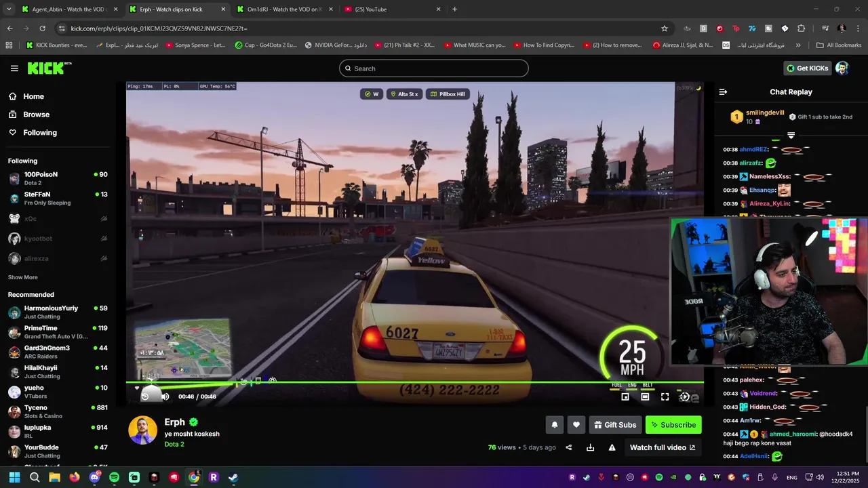This screenshot has height=488, width=868.
Task: Open Cup - Go4Dota 2 bookmark
Action: tap(265, 45)
